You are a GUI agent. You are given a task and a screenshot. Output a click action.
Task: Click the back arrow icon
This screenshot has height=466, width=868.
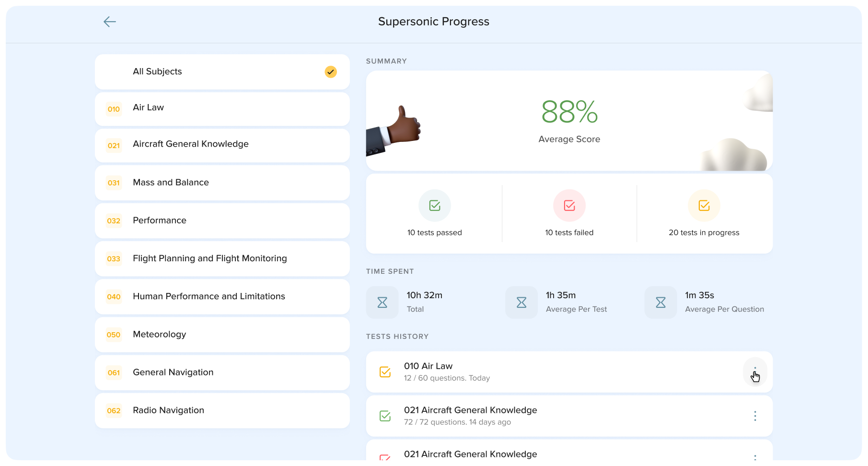(x=110, y=22)
